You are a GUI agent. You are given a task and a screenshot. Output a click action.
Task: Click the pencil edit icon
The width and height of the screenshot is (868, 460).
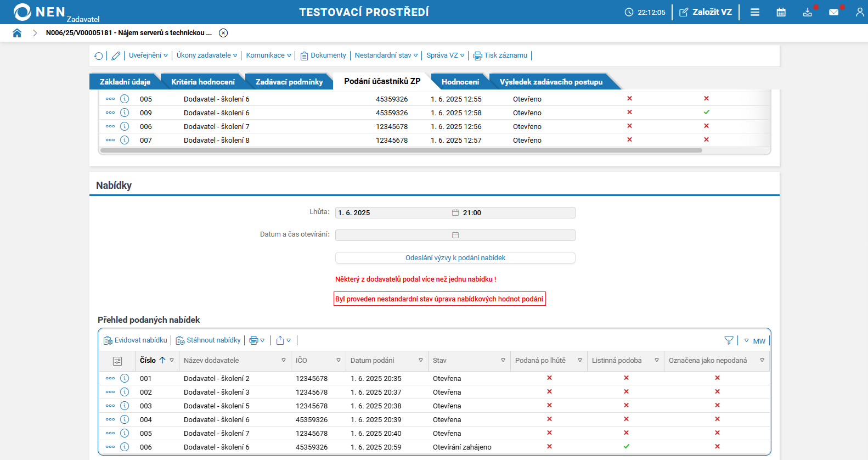116,55
